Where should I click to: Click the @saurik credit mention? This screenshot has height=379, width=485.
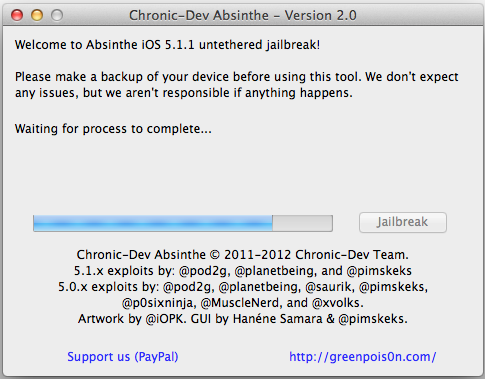(x=329, y=287)
